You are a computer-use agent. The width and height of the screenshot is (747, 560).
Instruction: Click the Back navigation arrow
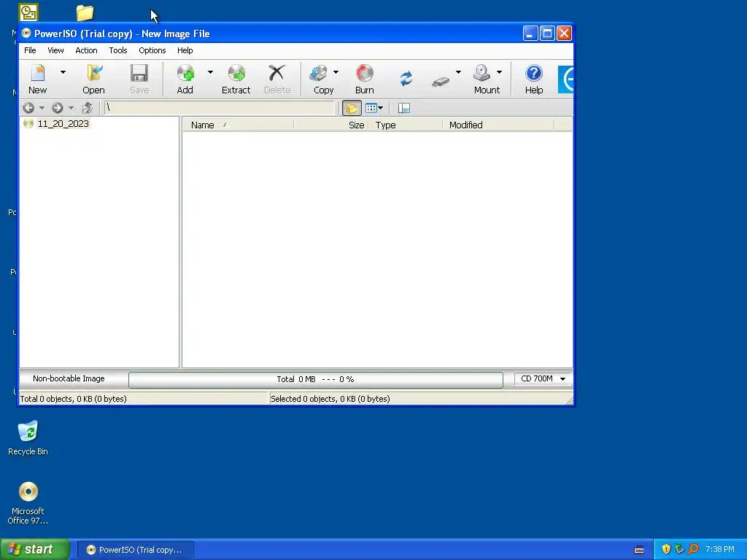(28, 108)
